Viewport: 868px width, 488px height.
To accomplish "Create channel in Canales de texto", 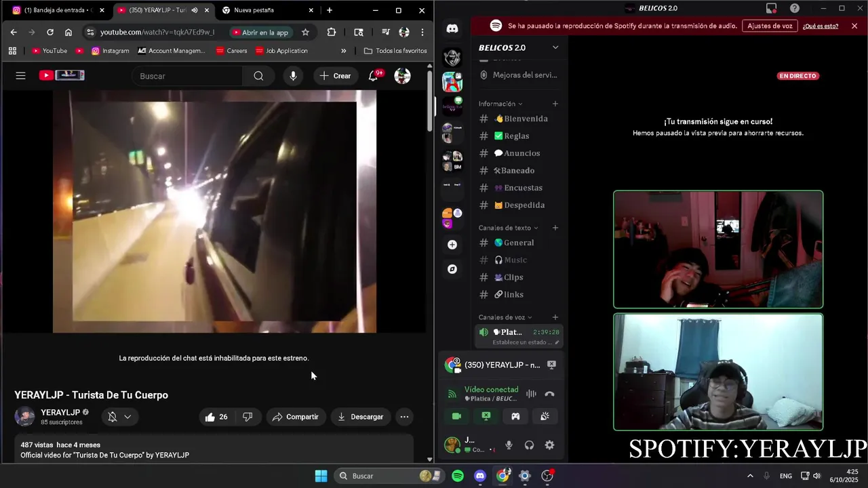I will (555, 228).
